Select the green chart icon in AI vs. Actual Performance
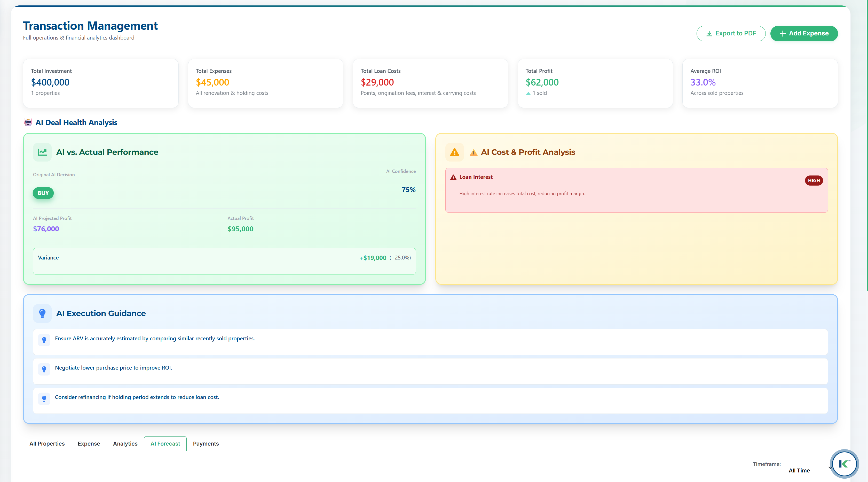This screenshot has height=482, width=868. 42,152
